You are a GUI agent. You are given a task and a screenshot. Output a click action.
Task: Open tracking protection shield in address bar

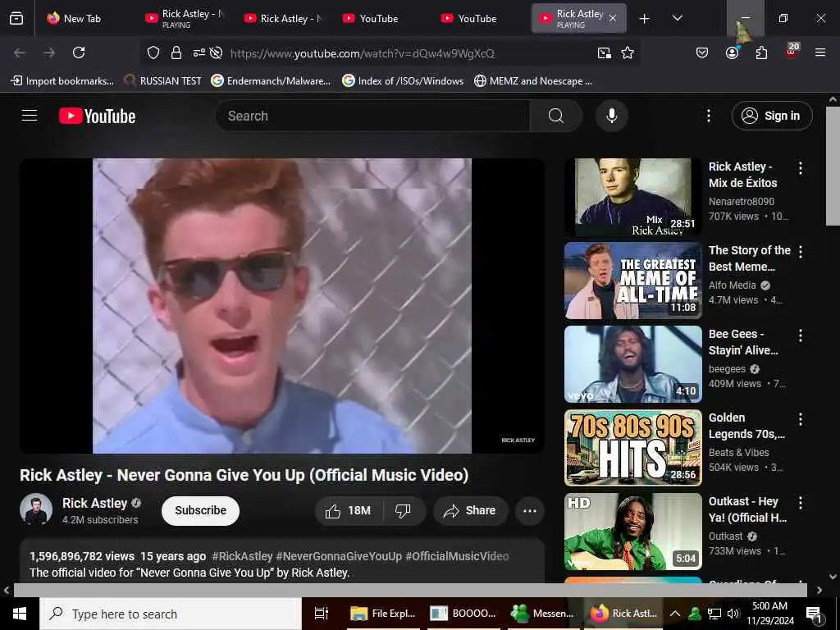(x=153, y=52)
